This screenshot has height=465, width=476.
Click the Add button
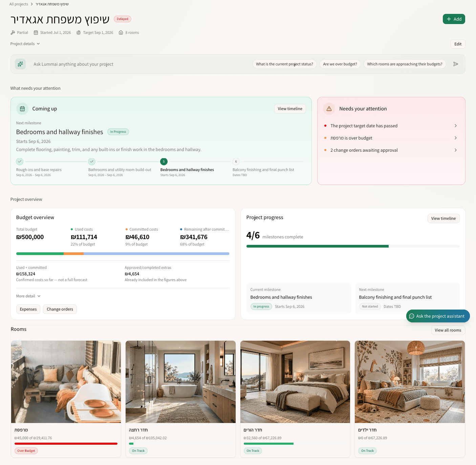(x=454, y=19)
